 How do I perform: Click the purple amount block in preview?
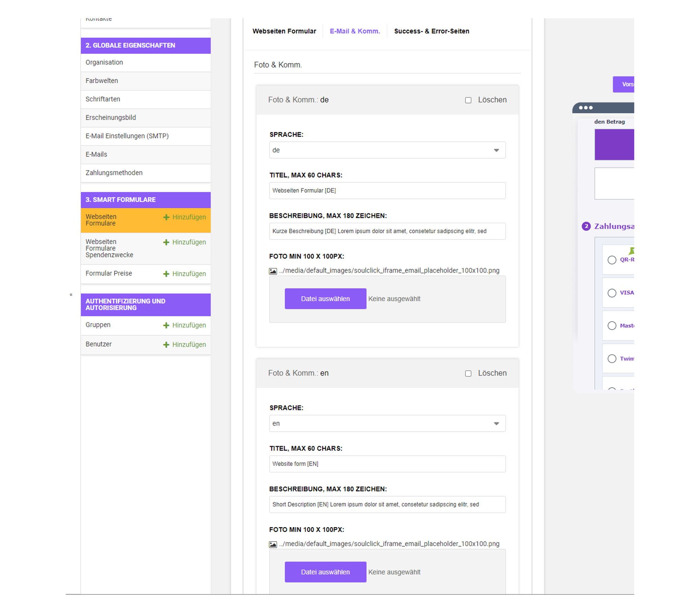[614, 144]
